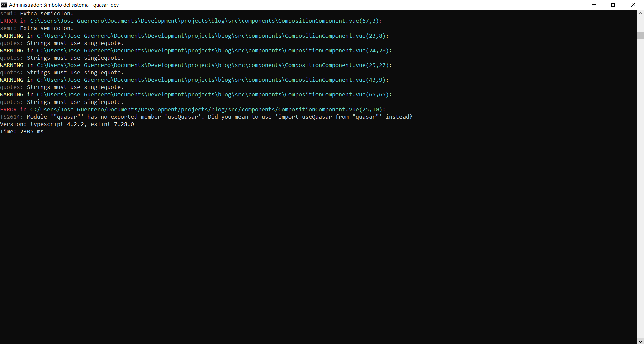Click the Time: 2305 ms line

tap(22, 131)
